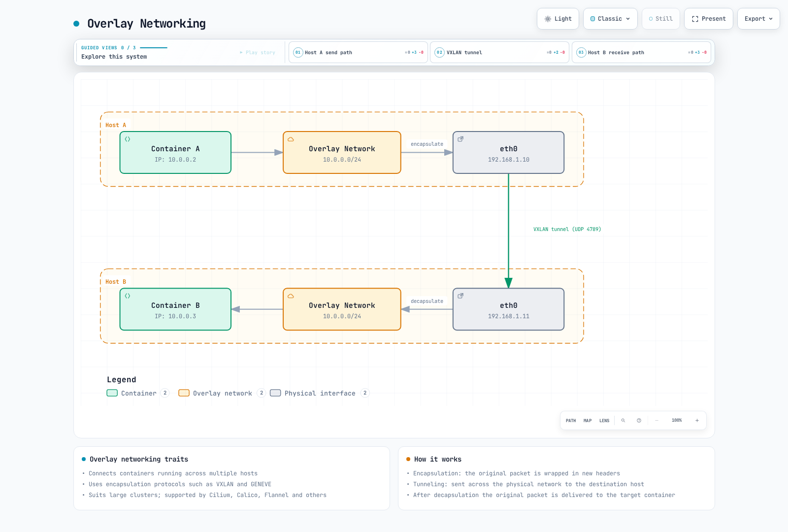Activate the MAP mode

click(588, 421)
